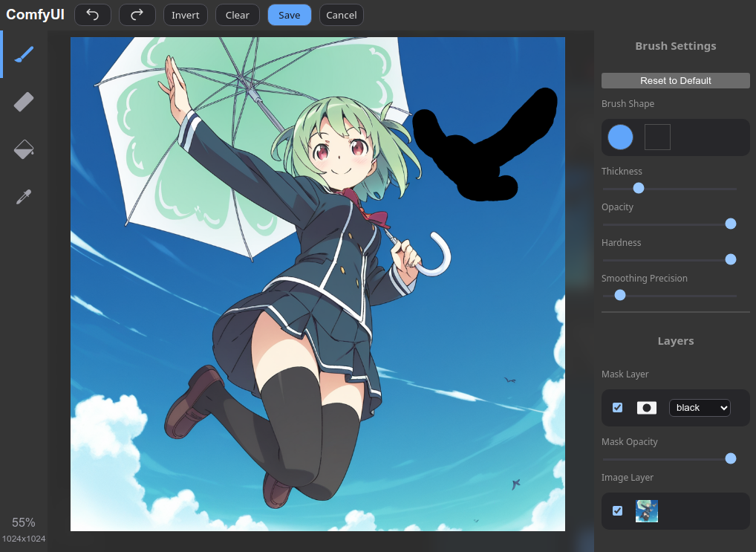The image size is (756, 552).
Task: Click the Undo arrow button
Action: [92, 15]
